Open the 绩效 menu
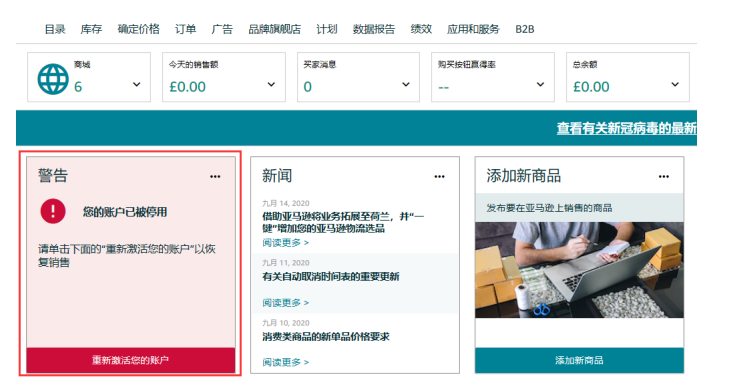Image resolution: width=752 pixels, height=392 pixels. click(421, 29)
